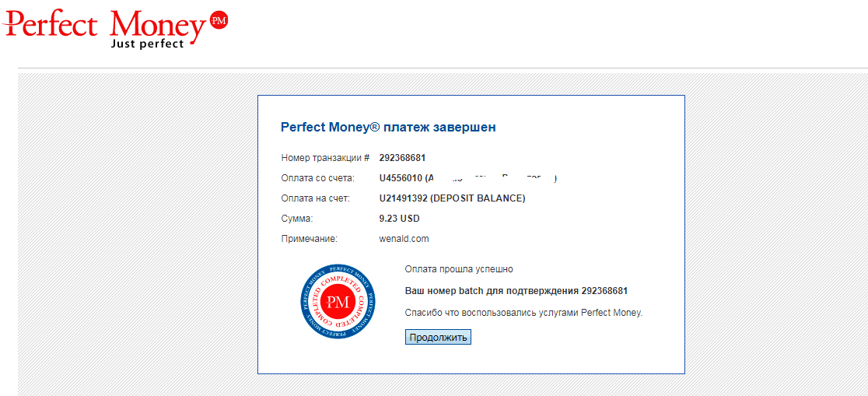
Task: Click the round PM Completed seal
Action: (338, 302)
